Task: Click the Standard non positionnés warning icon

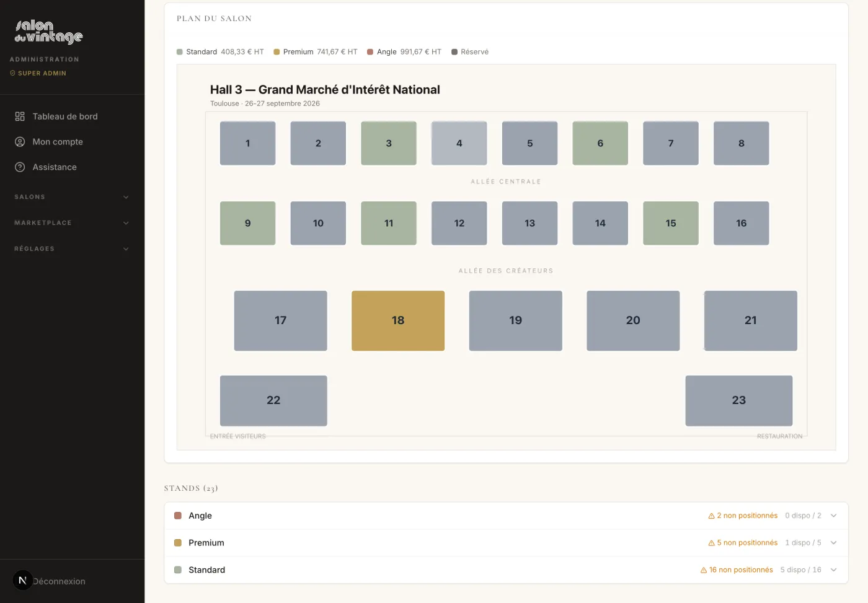Action: tap(704, 570)
